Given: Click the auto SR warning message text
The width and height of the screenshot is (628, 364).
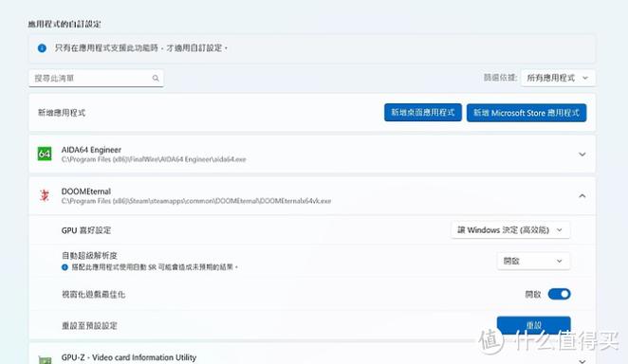Looking at the screenshot, I should coord(155,267).
